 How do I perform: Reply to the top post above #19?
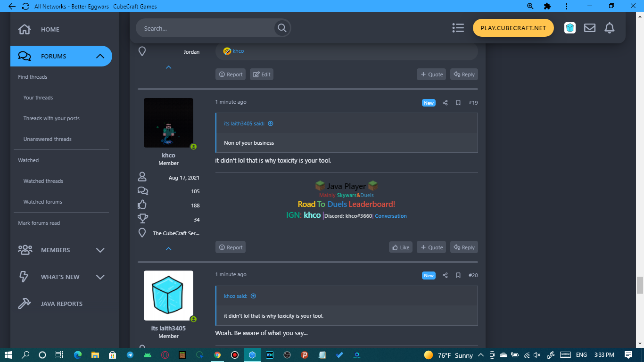pos(464,74)
